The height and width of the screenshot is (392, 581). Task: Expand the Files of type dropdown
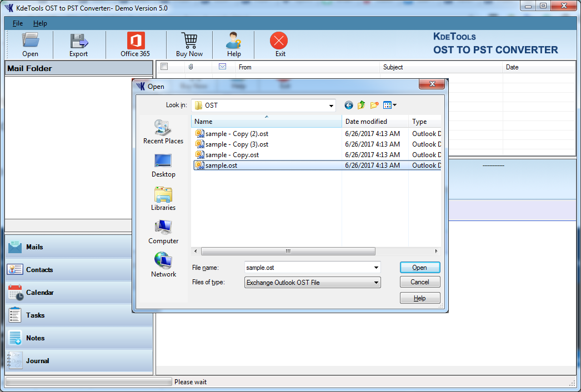(376, 282)
